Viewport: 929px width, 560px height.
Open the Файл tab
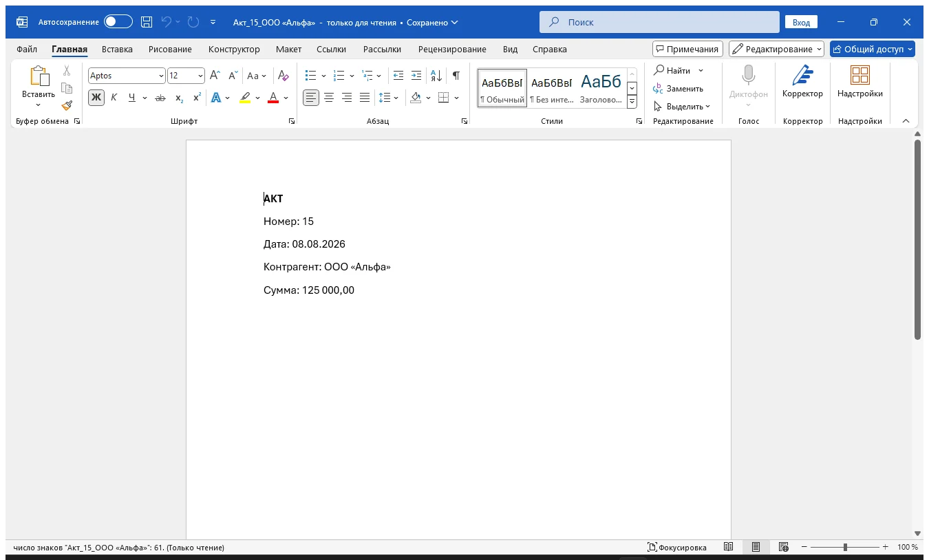27,49
